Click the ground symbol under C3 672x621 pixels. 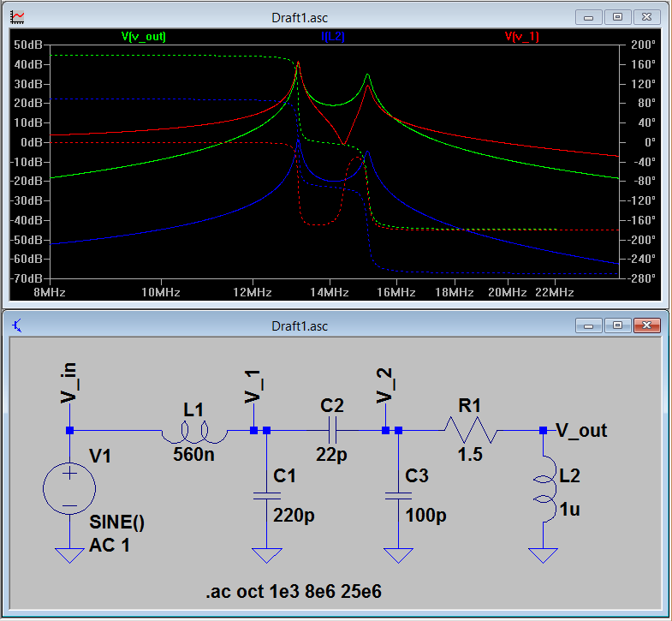399,555
